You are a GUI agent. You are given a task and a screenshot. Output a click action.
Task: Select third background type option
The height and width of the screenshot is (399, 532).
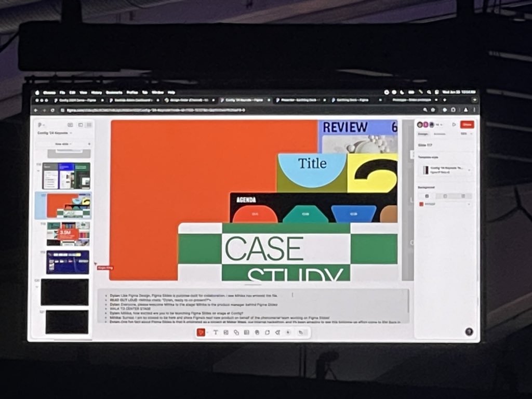click(463, 196)
